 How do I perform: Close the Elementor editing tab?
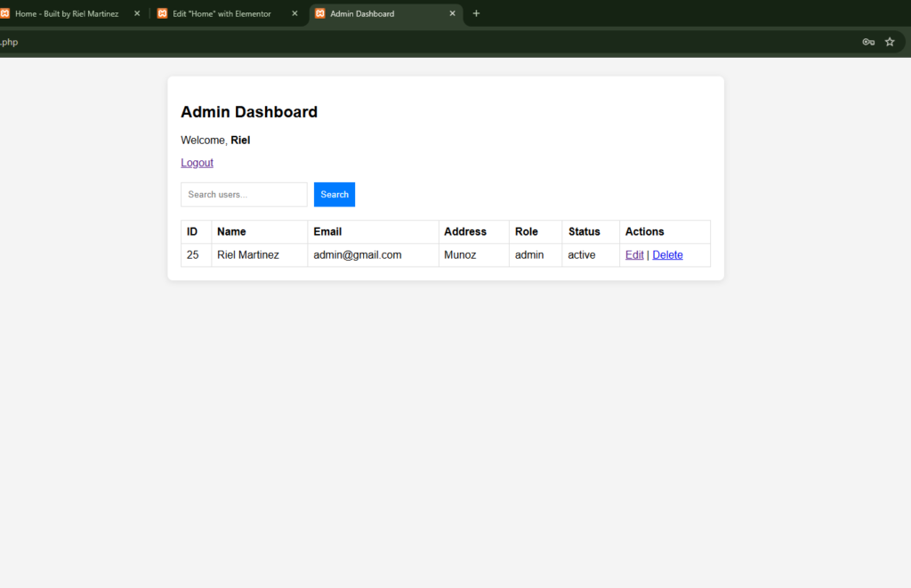coord(294,13)
